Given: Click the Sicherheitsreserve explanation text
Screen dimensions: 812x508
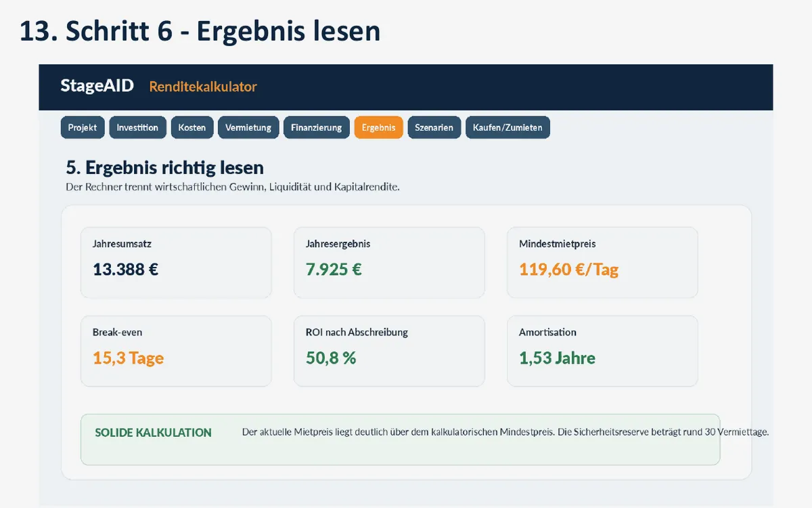Looking at the screenshot, I should pyautogui.click(x=505, y=432).
